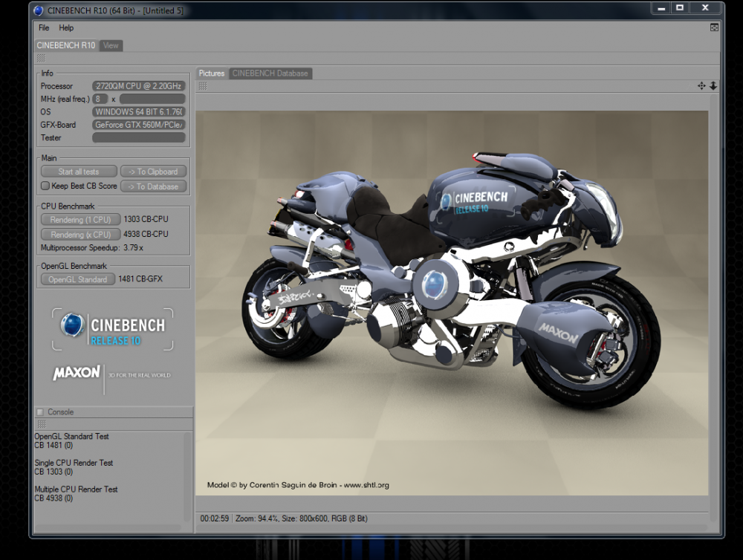Enable the Keep Best CB Score checkbox
This screenshot has width=743, height=560.
point(45,186)
